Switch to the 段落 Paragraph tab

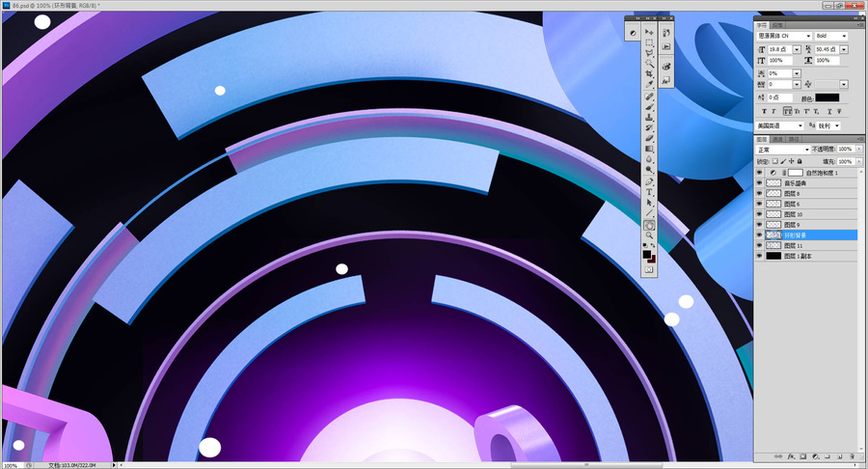[777, 25]
